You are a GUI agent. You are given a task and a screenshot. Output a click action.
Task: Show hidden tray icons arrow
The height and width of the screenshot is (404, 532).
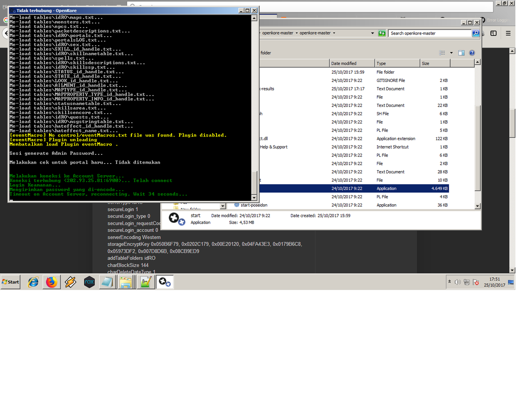(449, 282)
